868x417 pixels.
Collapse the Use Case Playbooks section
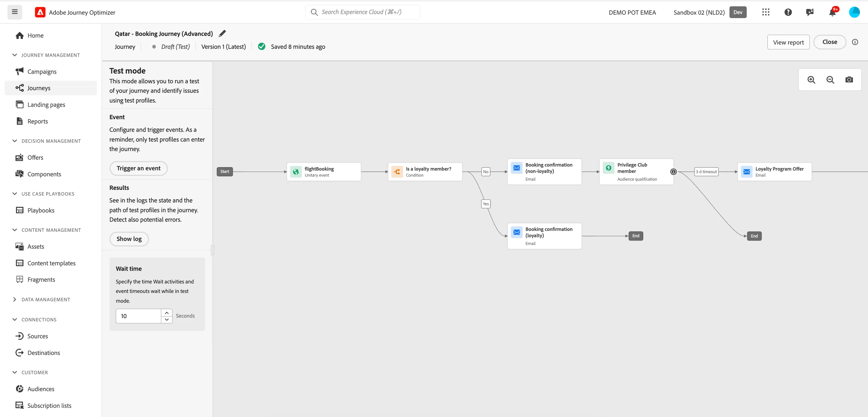tap(14, 194)
